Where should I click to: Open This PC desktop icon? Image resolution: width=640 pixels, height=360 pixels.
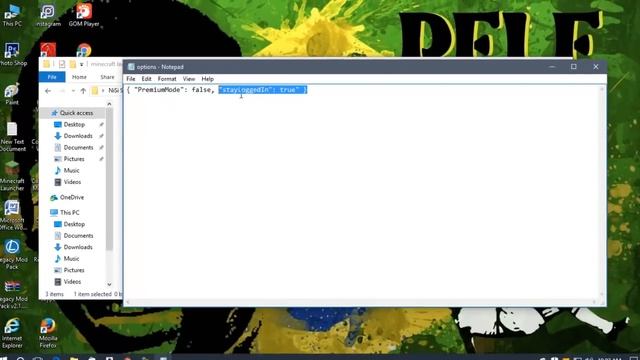click(12, 15)
